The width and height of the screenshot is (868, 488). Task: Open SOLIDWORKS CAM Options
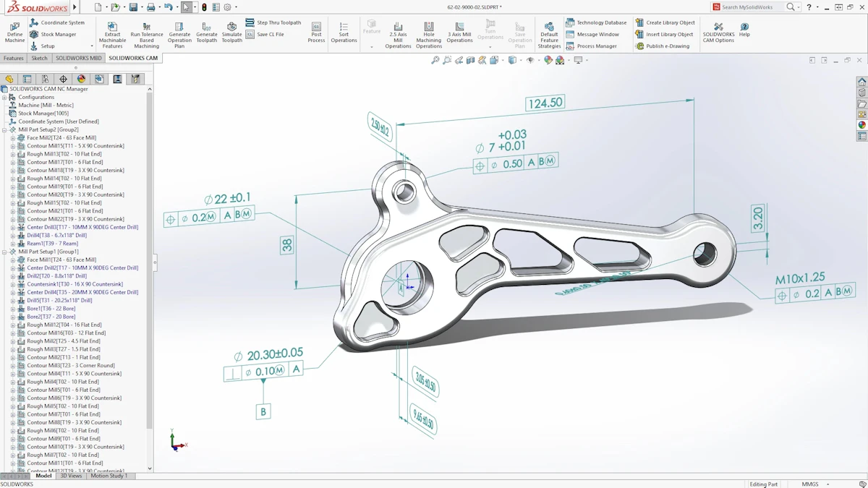pyautogui.click(x=718, y=32)
